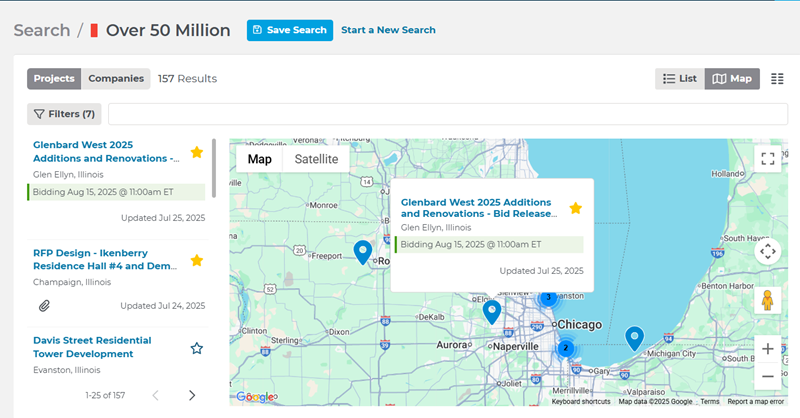Open the map Terms link

point(710,402)
